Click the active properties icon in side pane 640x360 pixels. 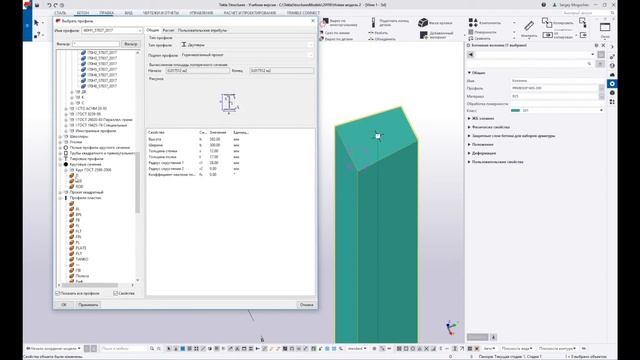(x=612, y=84)
